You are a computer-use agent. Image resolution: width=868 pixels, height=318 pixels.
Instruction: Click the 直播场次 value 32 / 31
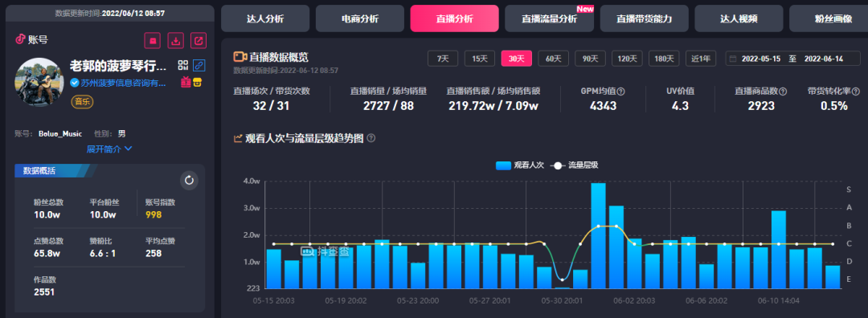[272, 106]
